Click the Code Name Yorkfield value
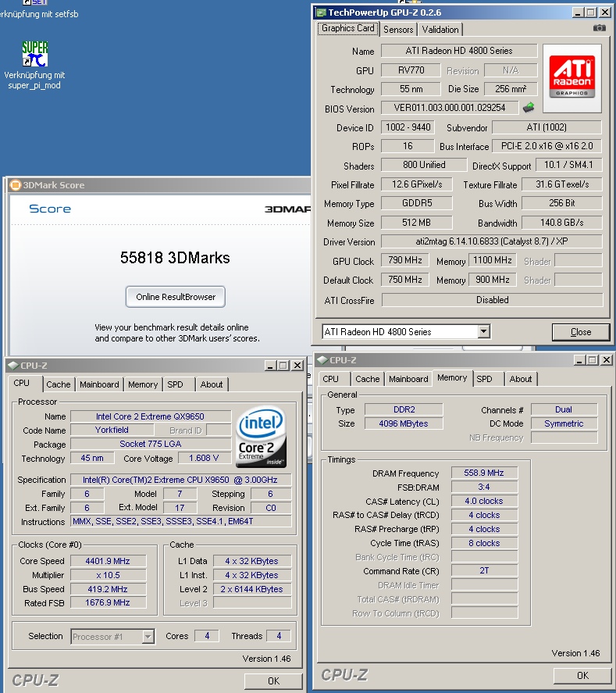This screenshot has width=616, height=693. pos(112,430)
